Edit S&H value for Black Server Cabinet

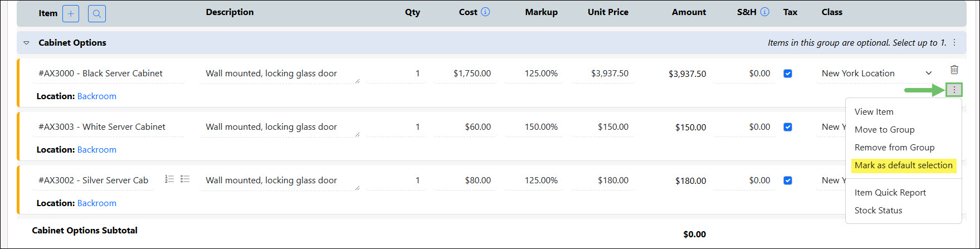[745, 74]
